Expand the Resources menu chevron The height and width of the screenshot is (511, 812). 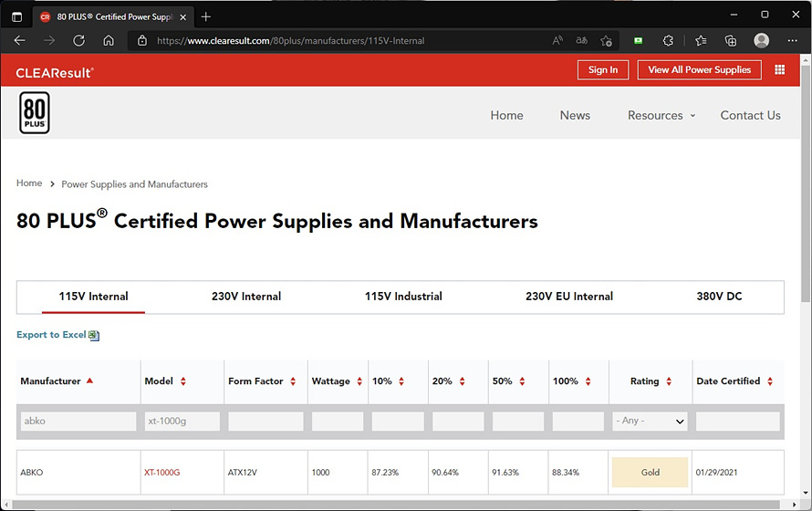click(692, 116)
